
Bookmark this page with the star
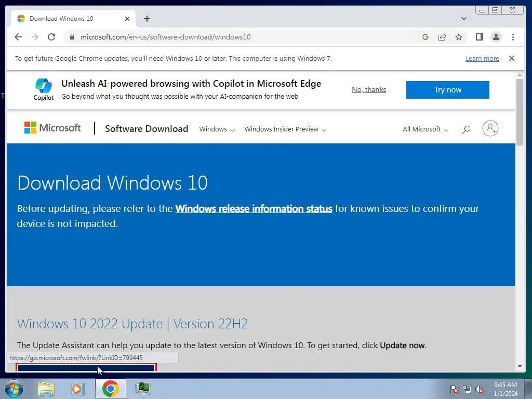(x=459, y=37)
